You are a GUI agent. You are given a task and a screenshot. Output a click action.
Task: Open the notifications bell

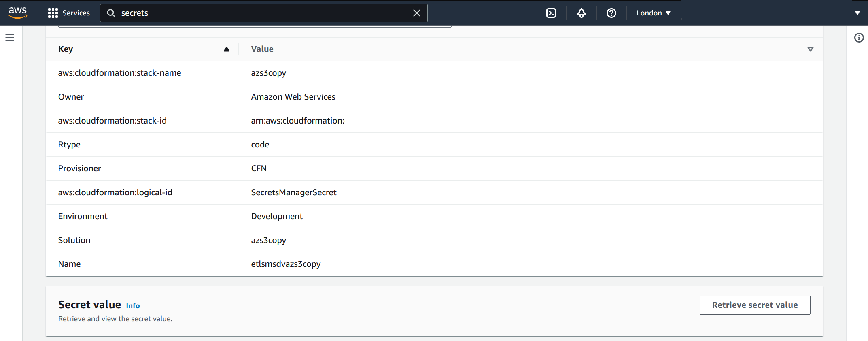point(581,13)
